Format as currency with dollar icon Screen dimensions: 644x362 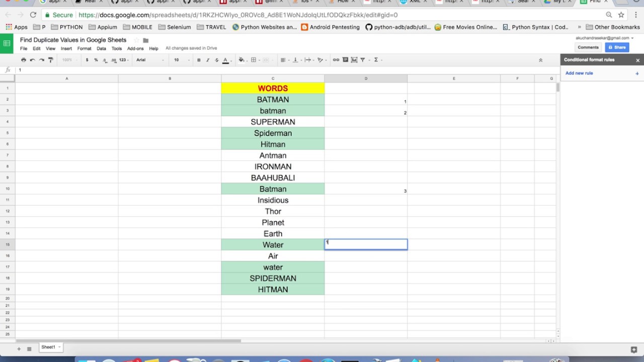87,60
